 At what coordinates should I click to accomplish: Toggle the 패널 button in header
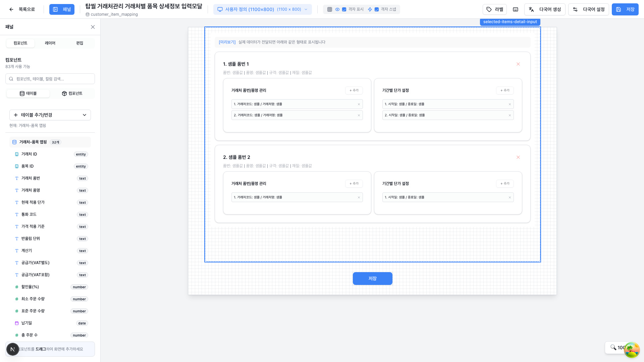(x=62, y=9)
